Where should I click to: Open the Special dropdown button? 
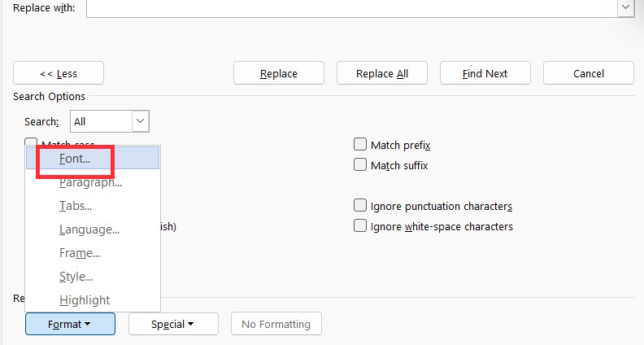pyautogui.click(x=173, y=324)
